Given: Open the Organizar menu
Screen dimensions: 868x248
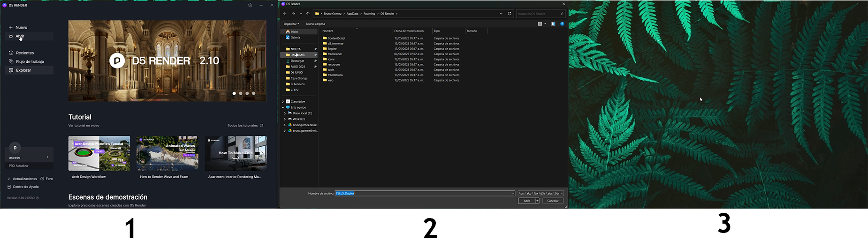Looking at the screenshot, I should pos(291,24).
